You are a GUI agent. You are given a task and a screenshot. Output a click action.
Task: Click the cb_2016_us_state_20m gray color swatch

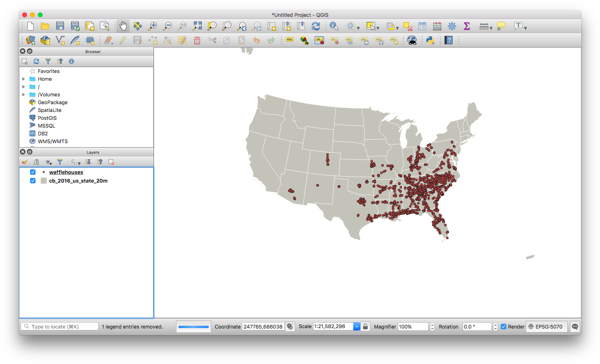[44, 181]
